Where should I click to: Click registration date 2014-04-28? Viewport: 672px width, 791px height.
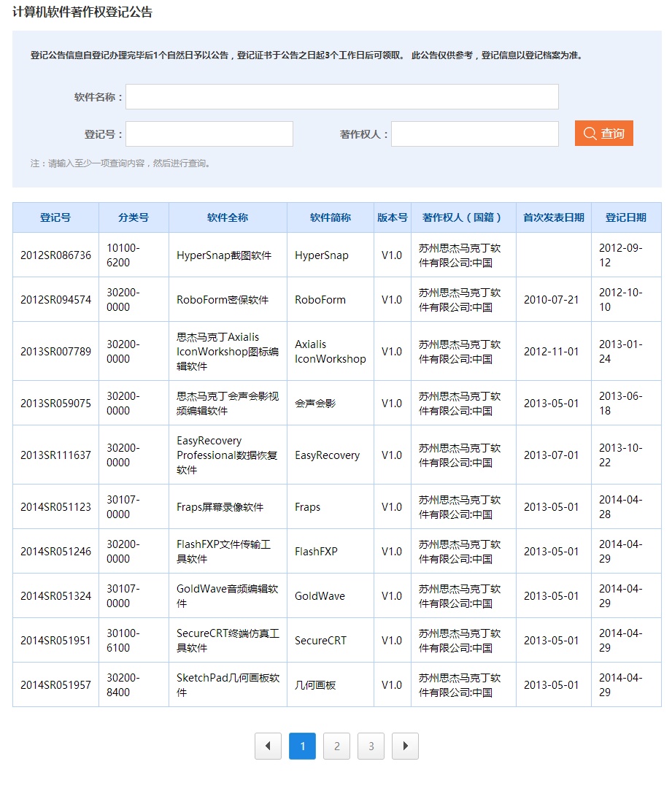point(620,507)
